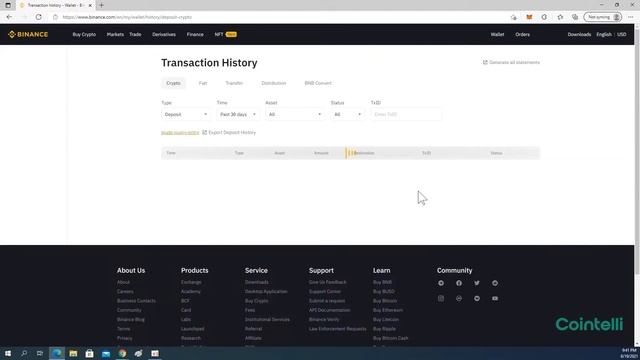Open the Wallet header menu
This screenshot has width=640, height=360.
(497, 35)
